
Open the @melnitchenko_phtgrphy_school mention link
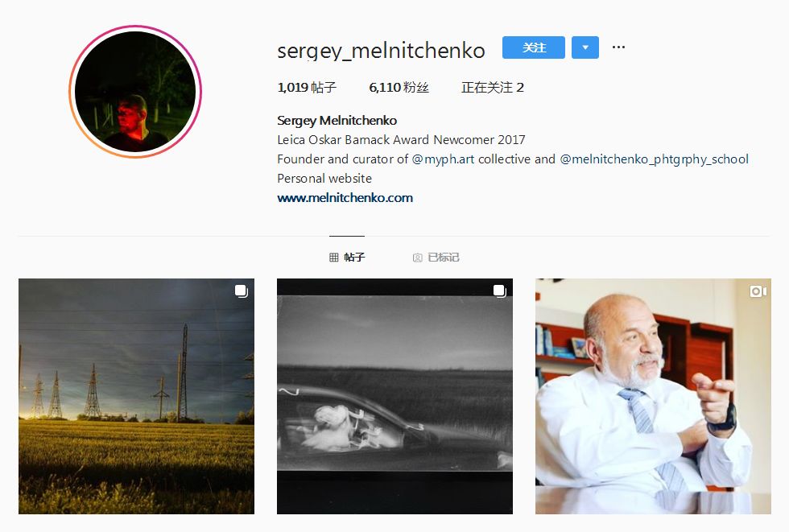click(x=654, y=159)
